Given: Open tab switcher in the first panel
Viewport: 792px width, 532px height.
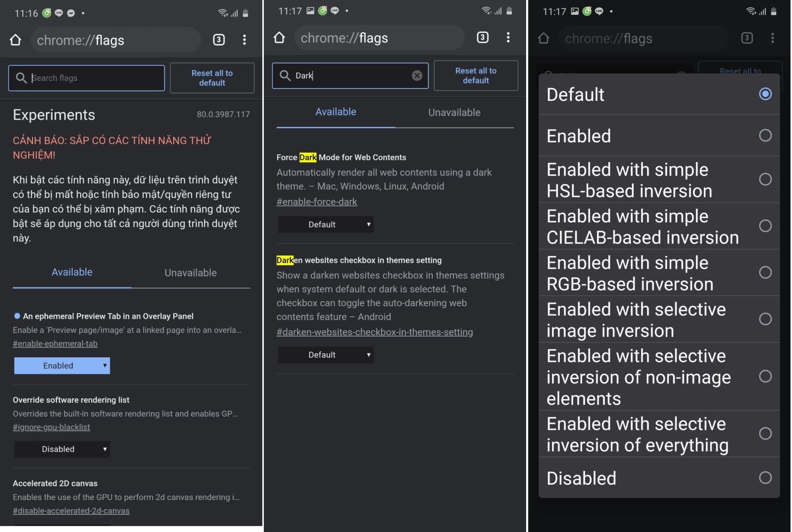Looking at the screenshot, I should point(219,40).
